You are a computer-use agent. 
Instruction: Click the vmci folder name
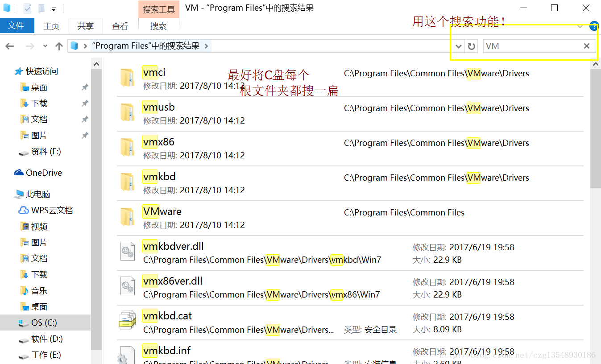pos(154,72)
